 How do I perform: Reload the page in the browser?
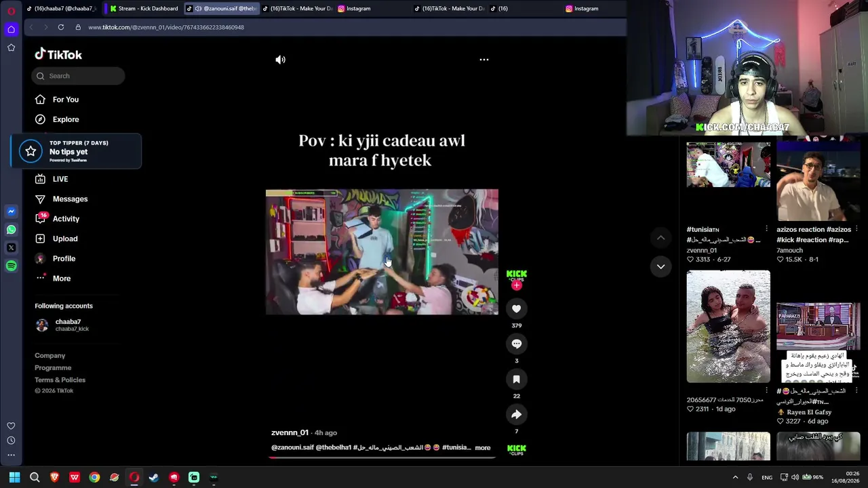click(61, 27)
